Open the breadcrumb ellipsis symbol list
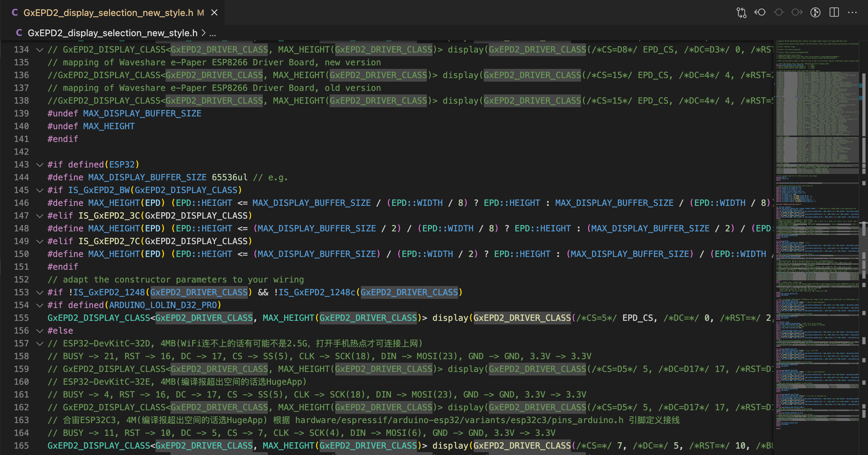 (213, 33)
